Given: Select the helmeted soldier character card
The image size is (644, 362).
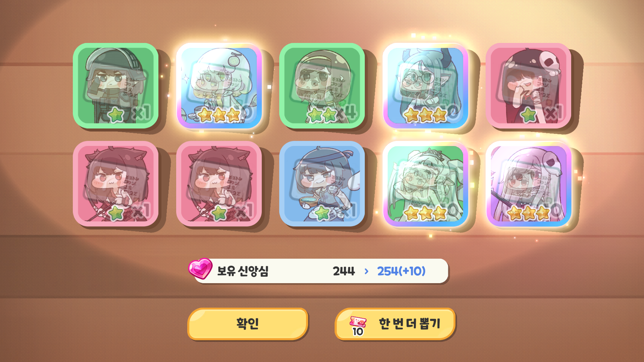Looking at the screenshot, I should click(115, 86).
